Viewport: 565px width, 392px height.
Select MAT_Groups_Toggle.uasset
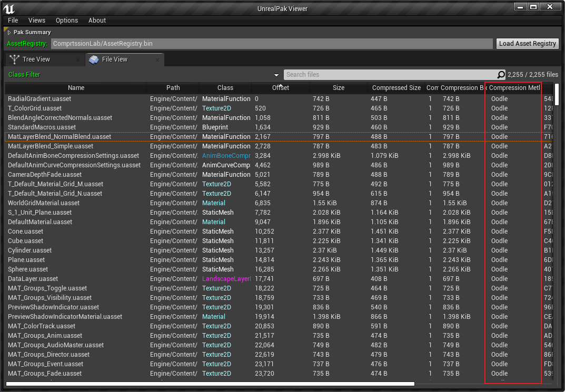279,288
